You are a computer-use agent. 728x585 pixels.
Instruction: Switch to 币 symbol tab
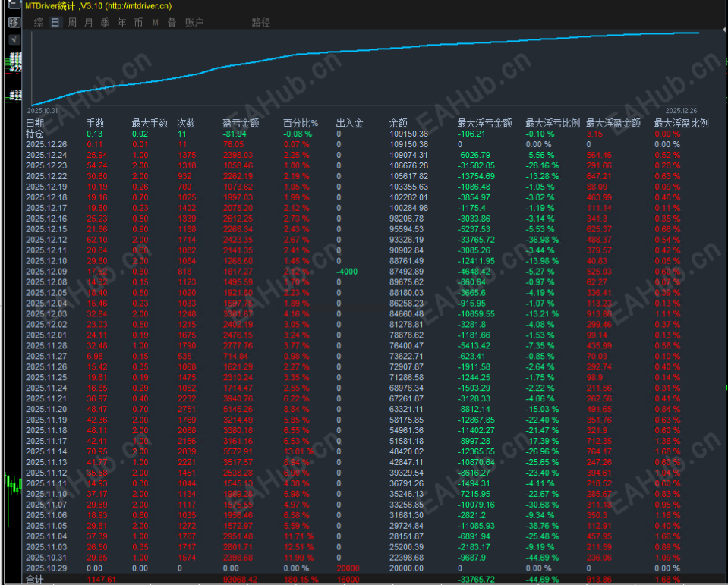click(x=138, y=22)
